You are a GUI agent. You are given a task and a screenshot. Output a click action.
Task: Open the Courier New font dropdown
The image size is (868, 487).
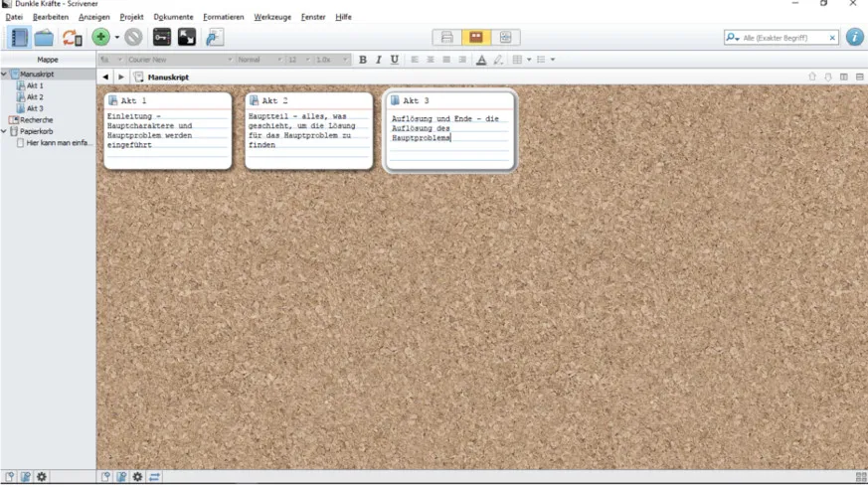(180, 60)
